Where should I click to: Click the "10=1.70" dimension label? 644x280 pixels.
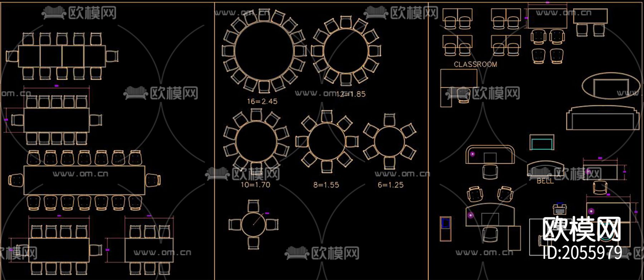pos(255,185)
